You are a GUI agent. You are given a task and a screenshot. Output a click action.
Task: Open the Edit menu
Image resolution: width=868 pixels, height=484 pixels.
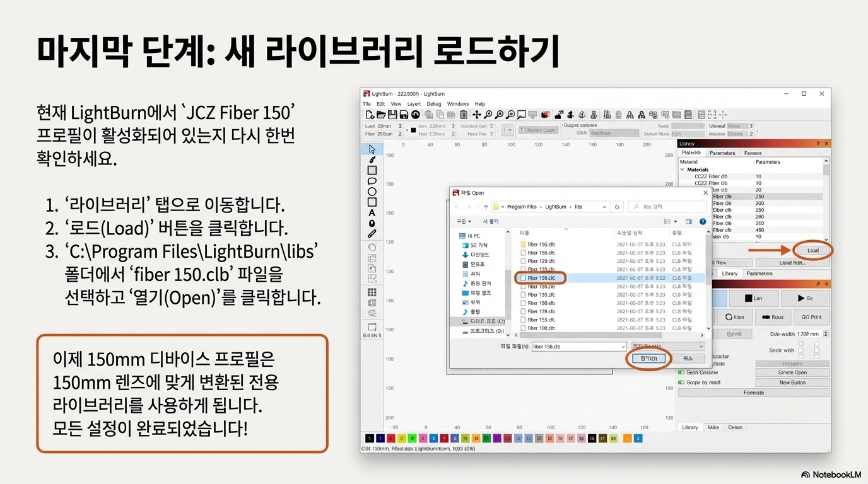pos(381,104)
